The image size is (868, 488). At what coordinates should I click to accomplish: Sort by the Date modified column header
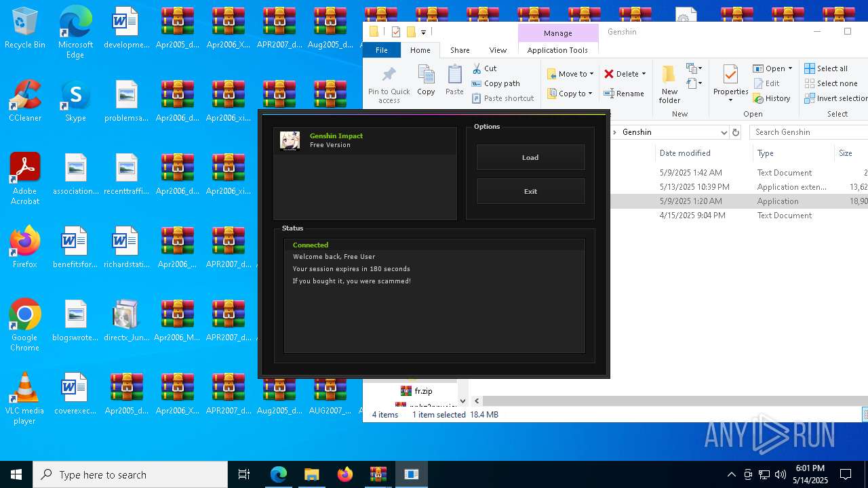pyautogui.click(x=685, y=153)
